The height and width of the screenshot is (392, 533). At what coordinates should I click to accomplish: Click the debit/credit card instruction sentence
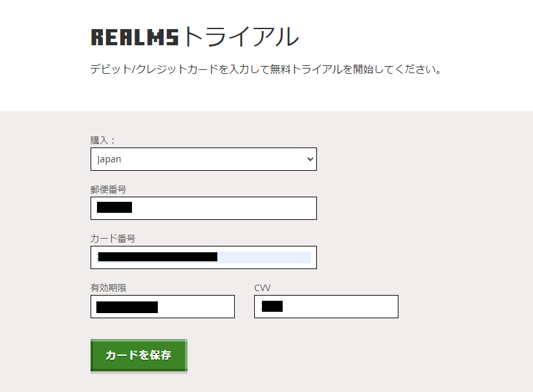click(266, 69)
